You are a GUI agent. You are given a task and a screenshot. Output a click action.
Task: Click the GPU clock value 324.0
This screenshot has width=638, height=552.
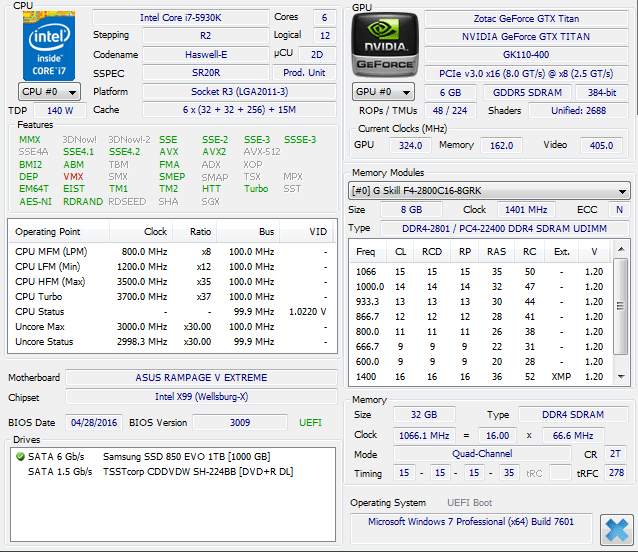pyautogui.click(x=410, y=145)
